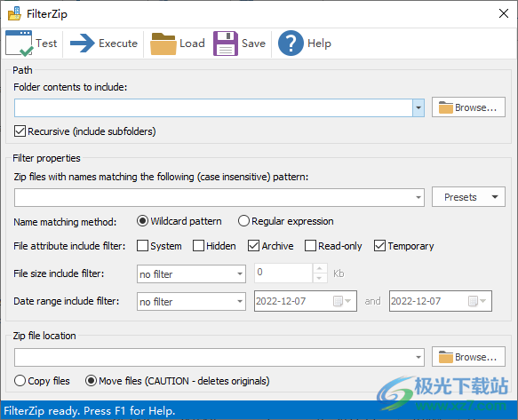The height and width of the screenshot is (420, 518).
Task: Decrease file size value with down spinner
Action: 320,278
